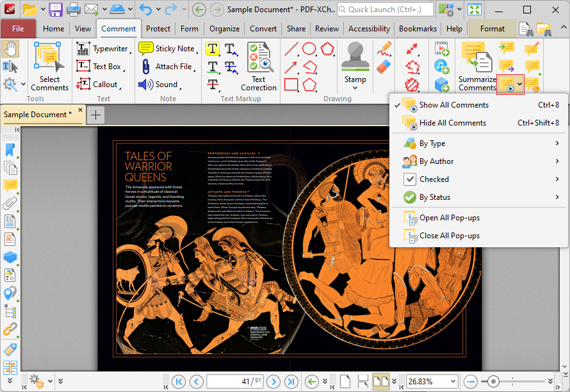This screenshot has height=392, width=570.
Task: Pick the Callout tool
Action: (x=99, y=85)
